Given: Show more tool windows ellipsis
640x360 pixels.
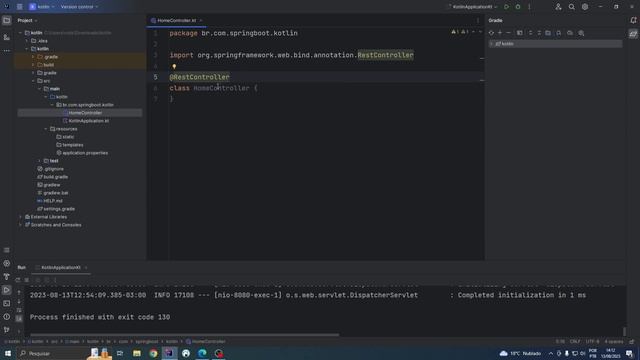Looking at the screenshot, I should pyautogui.click(x=7, y=51).
